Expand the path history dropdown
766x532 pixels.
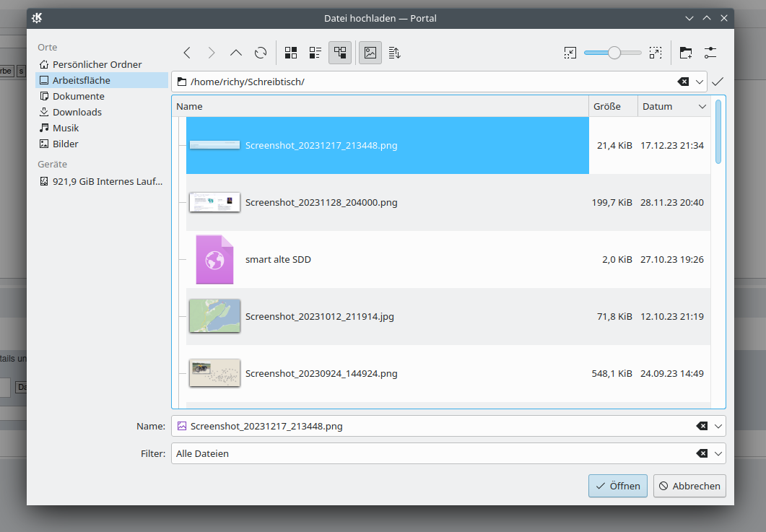coord(700,82)
